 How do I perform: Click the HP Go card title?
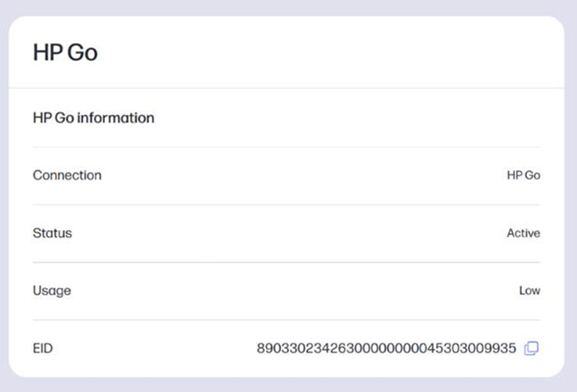click(x=65, y=53)
